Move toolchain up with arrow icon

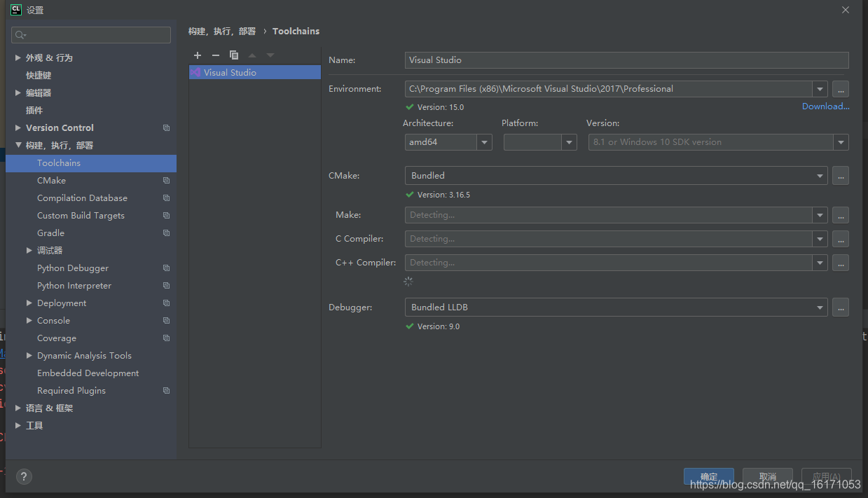tap(252, 55)
